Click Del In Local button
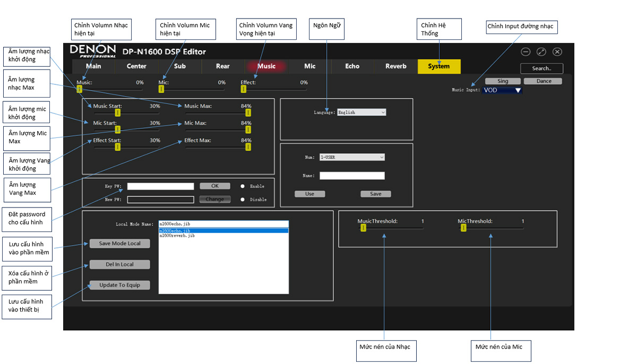The width and height of the screenshot is (637, 364). click(119, 264)
